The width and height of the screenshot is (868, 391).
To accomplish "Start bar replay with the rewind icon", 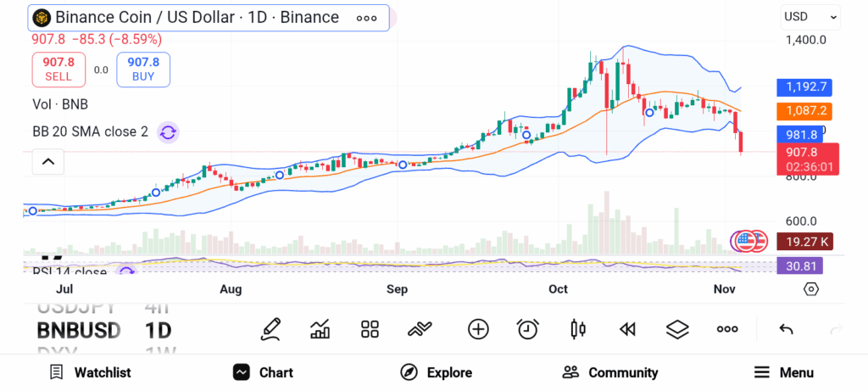I will click(627, 329).
